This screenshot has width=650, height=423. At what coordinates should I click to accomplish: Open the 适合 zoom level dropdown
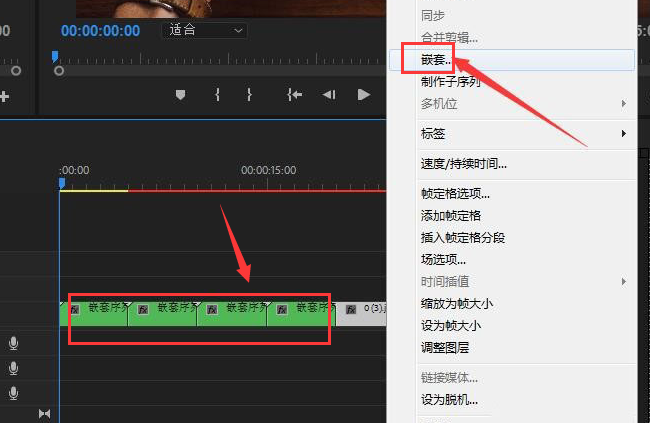pos(204,31)
